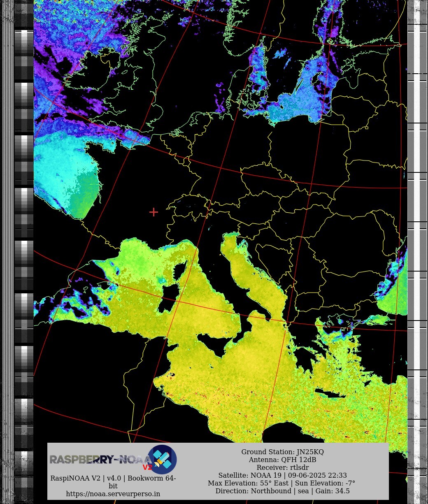This screenshot has width=428, height=504.
Task: Select the "Antenna: QFH 12dB" line
Action: pos(282,460)
